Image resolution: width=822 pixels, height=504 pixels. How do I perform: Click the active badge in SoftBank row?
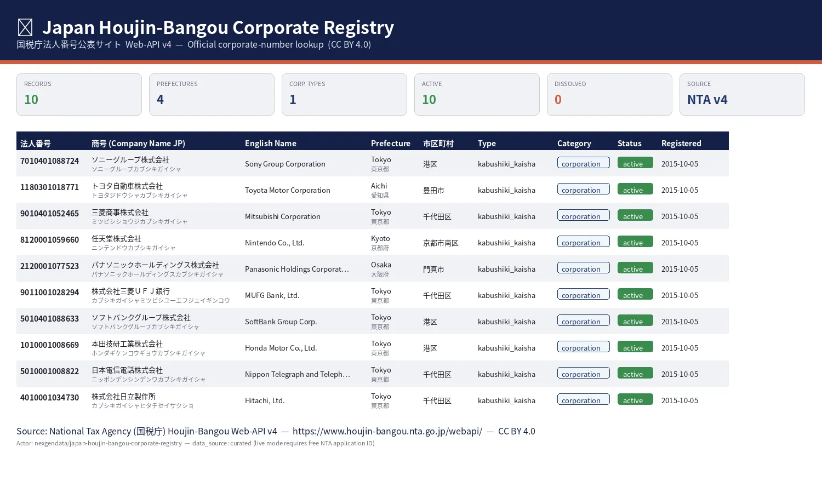[x=635, y=321]
